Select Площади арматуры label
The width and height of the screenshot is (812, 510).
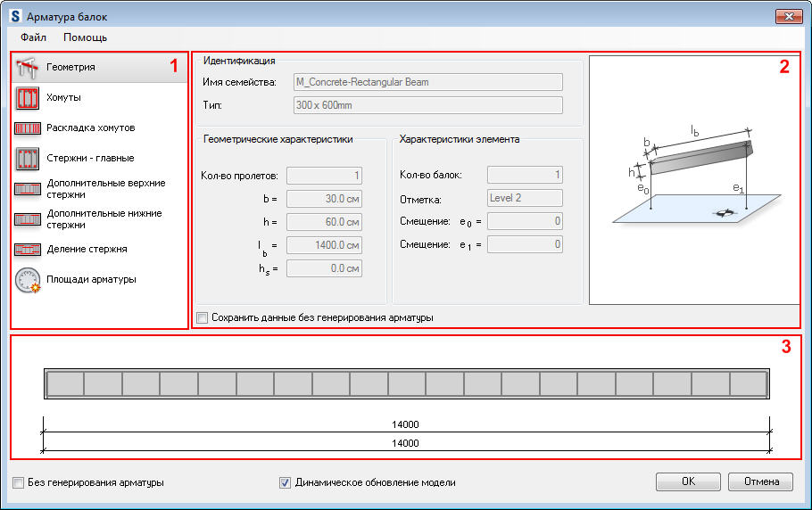pos(91,279)
